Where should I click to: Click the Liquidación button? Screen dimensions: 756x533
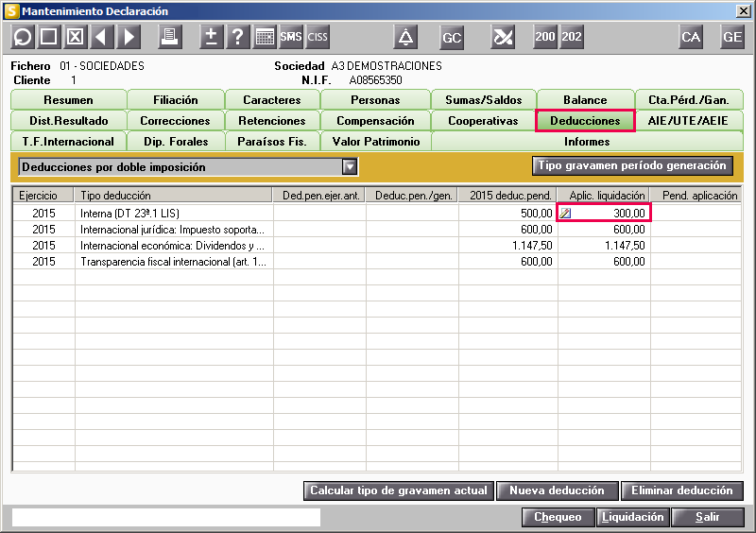(x=632, y=517)
